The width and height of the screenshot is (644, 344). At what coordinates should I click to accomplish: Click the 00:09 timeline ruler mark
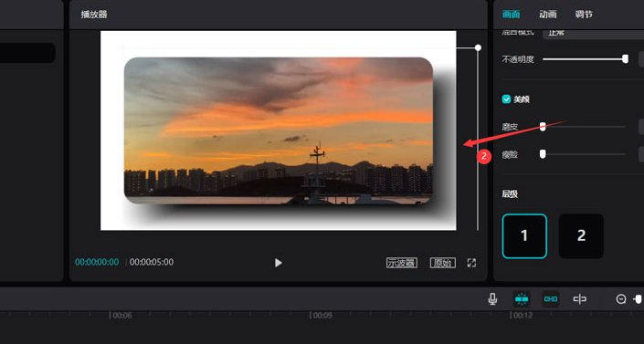pyautogui.click(x=322, y=316)
